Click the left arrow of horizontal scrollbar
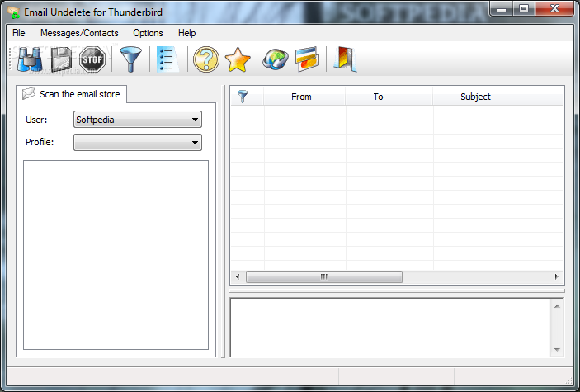Viewport: 580px width, 392px height. click(238, 277)
